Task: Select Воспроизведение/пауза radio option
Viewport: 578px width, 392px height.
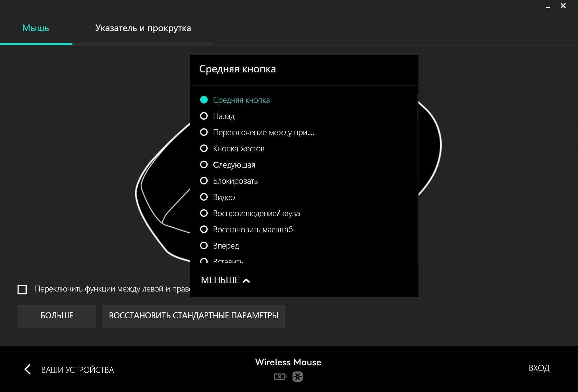Action: (x=204, y=213)
